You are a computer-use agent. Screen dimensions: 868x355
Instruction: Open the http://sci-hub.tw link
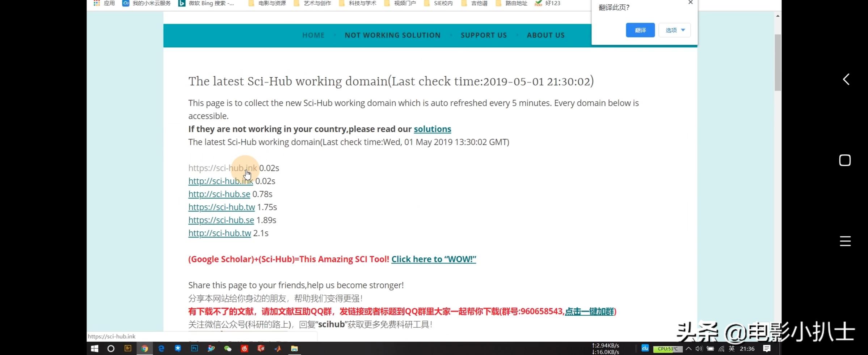(x=220, y=233)
